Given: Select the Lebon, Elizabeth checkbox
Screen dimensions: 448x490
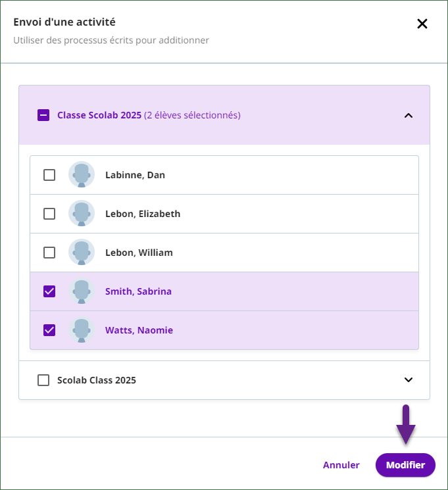Looking at the screenshot, I should coord(49,214).
